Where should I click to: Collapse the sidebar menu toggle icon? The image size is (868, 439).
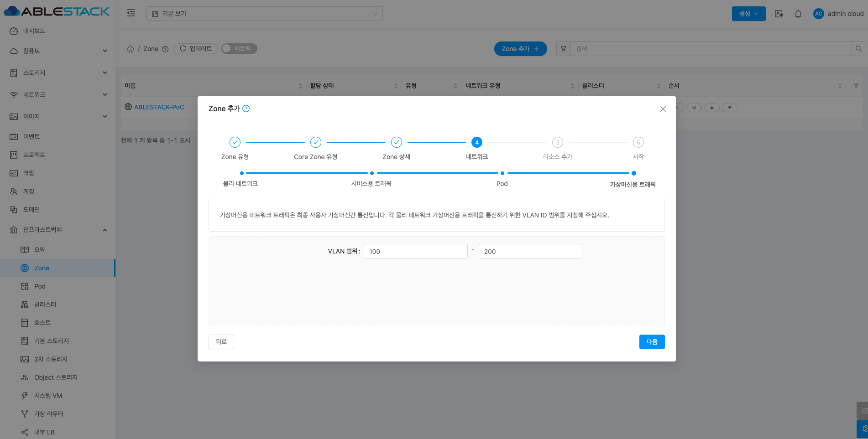click(131, 13)
